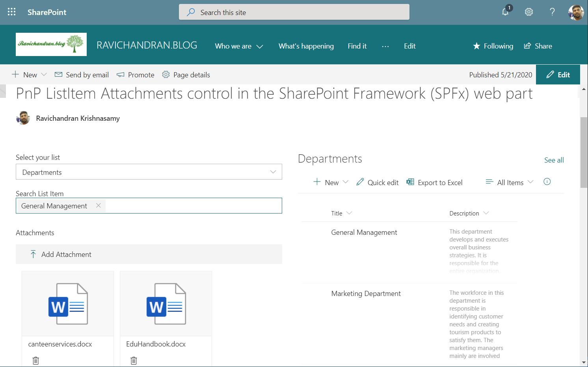Open the All Items view dropdown

[x=510, y=182]
